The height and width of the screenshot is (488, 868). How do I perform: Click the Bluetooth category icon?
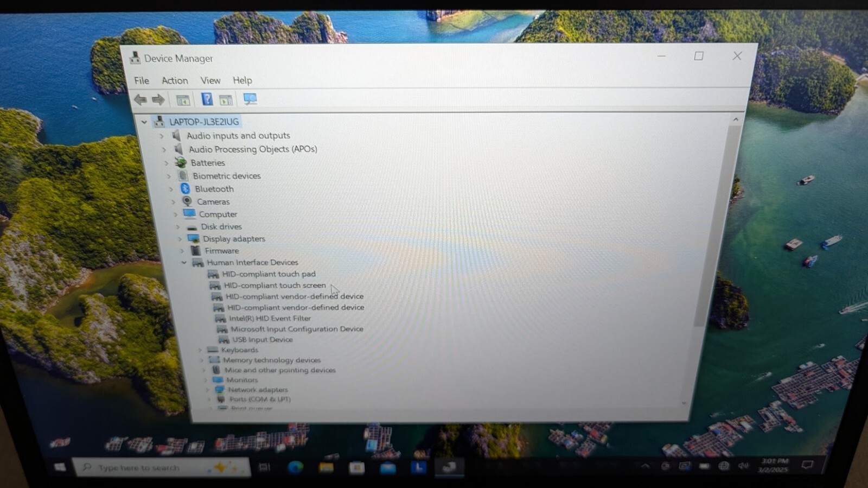click(x=185, y=188)
